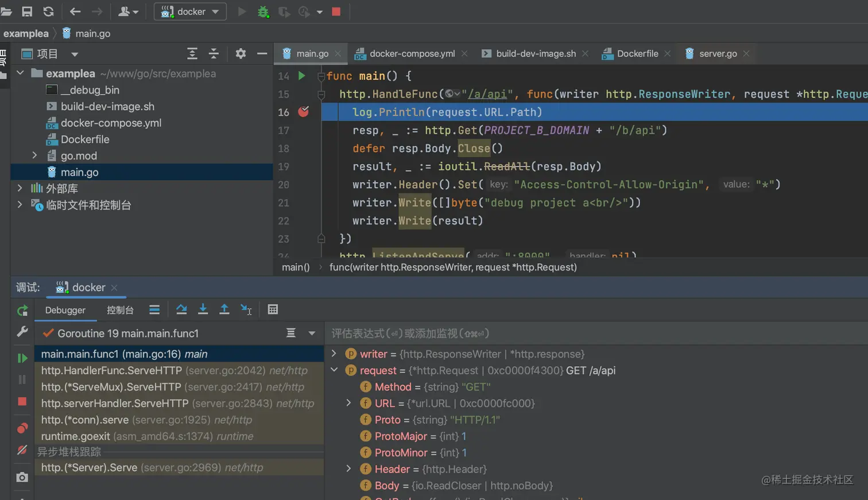Click the frames filter icon beside Goroutine 19

pyautogui.click(x=291, y=333)
